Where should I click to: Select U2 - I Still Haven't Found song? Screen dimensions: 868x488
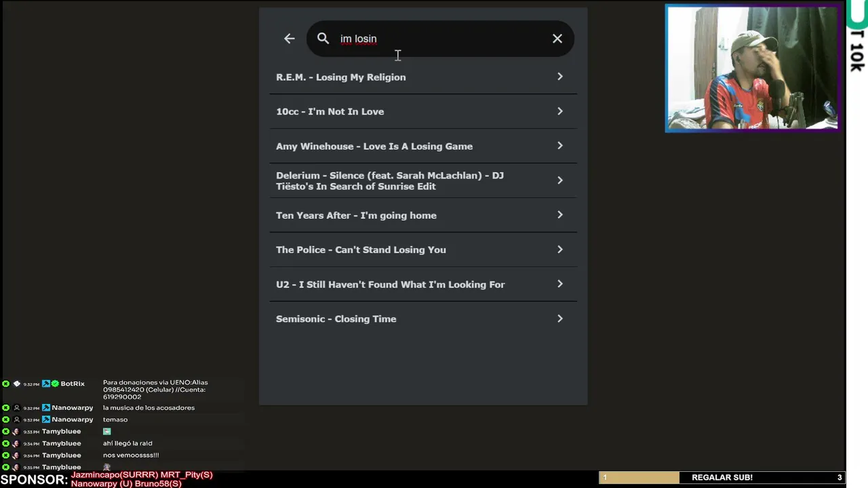[423, 284]
